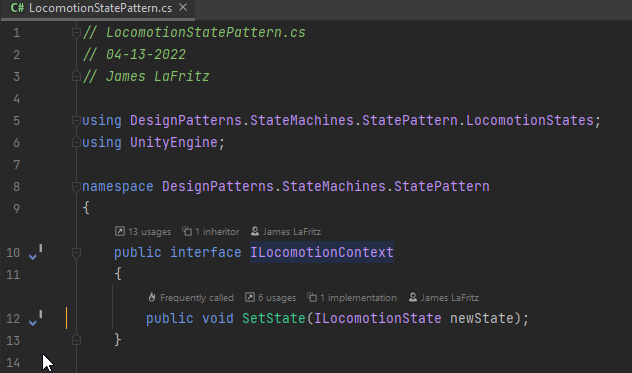Open the implemented-by gutter icon on line 10

pyautogui.click(x=35, y=252)
